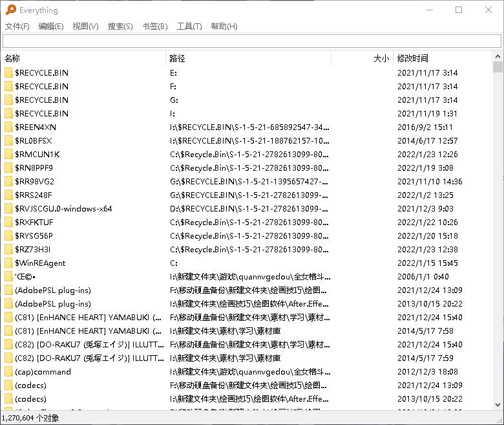504x425 pixels.
Task: Click the date 2012/12/3 18:08
Action: coord(428,371)
